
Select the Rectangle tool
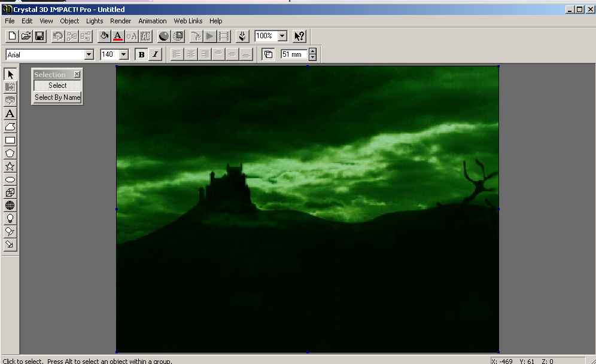coord(10,140)
